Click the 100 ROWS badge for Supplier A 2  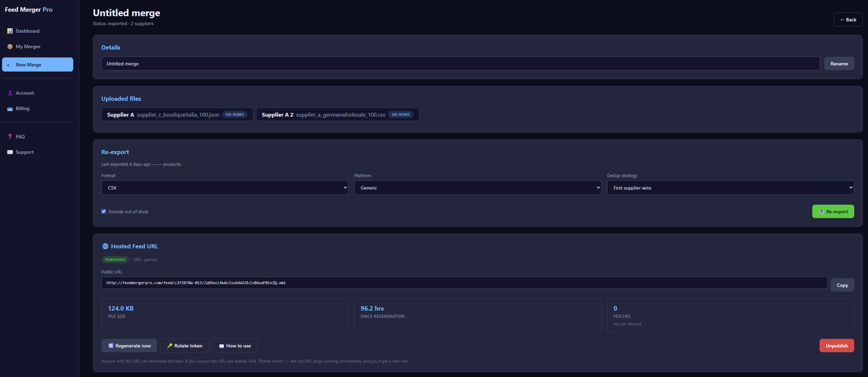point(400,115)
